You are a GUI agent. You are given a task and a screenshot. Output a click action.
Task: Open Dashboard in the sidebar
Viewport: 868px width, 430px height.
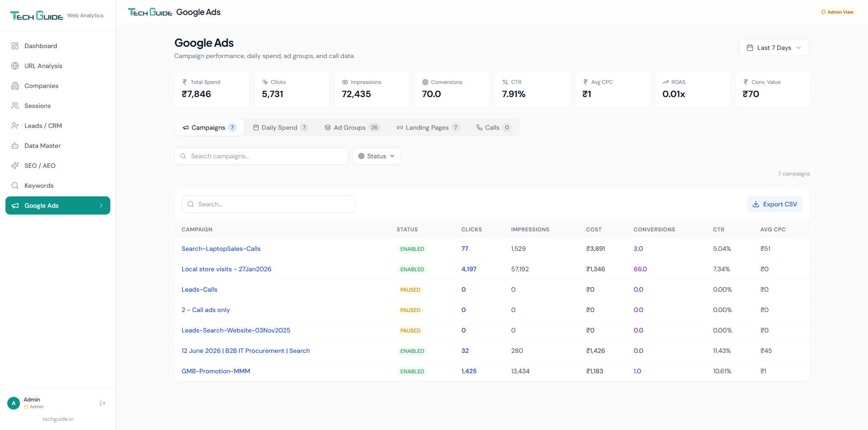[x=58, y=46]
